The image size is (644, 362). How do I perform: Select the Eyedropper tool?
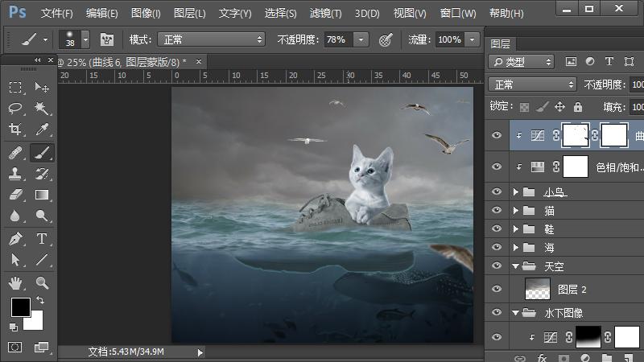[x=42, y=130]
